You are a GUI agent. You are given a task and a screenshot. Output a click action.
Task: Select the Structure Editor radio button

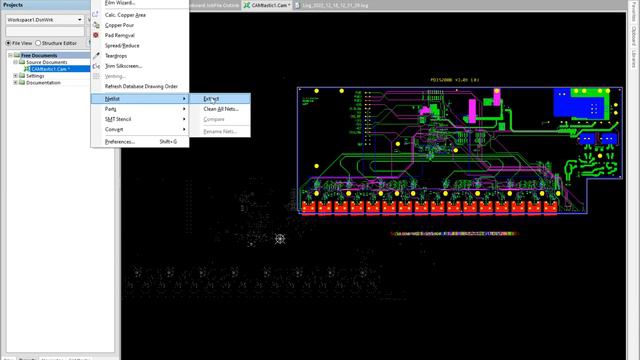[x=38, y=43]
